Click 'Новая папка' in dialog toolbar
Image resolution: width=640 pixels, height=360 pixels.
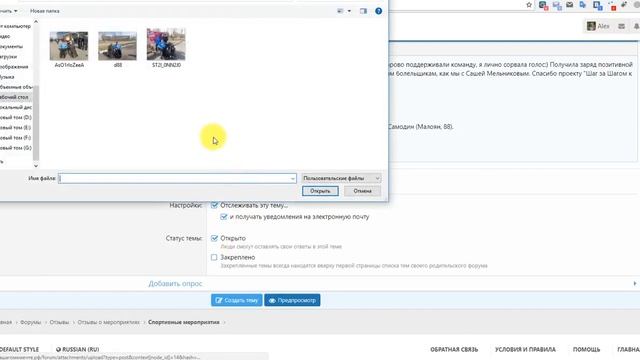[45, 11]
